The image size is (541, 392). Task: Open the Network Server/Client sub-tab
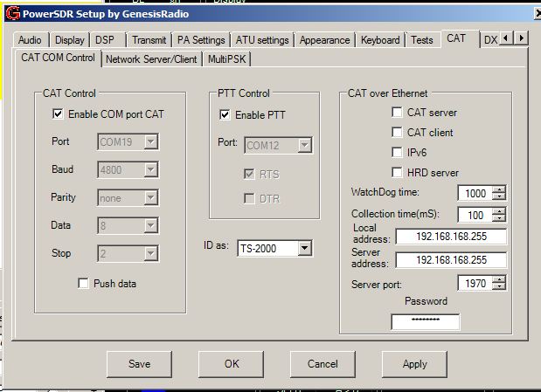[x=151, y=59]
